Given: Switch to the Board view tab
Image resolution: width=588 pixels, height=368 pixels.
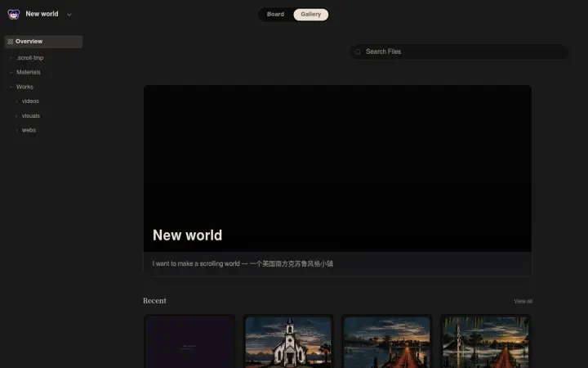Looking at the screenshot, I should tap(275, 14).
